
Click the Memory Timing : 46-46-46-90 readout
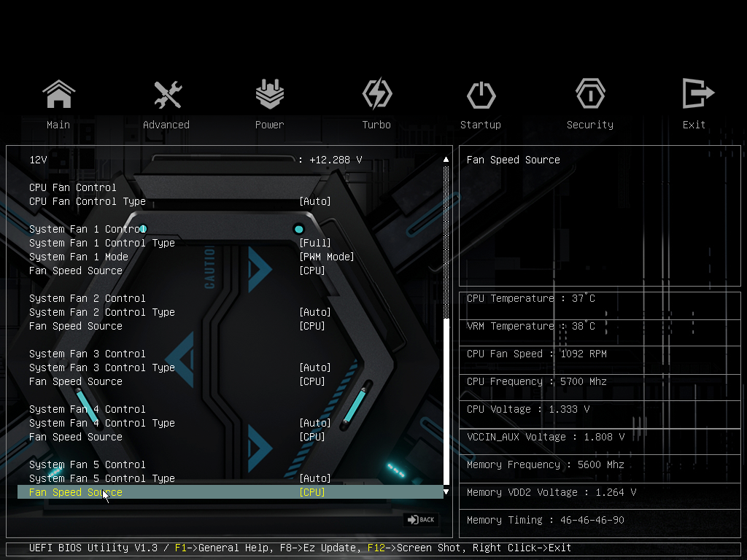(x=546, y=520)
